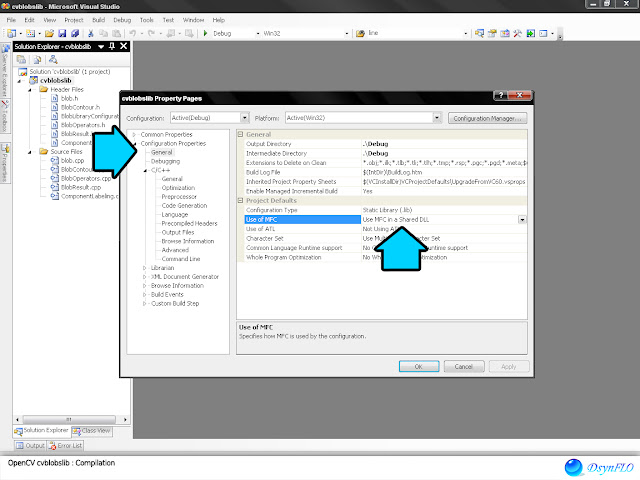Switch to the Error List tab

tap(65, 445)
